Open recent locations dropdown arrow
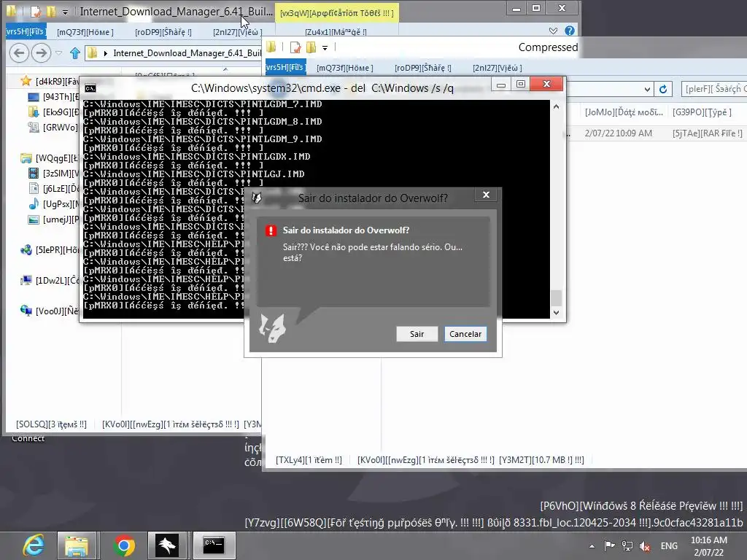This screenshot has width=747, height=560. (x=58, y=52)
